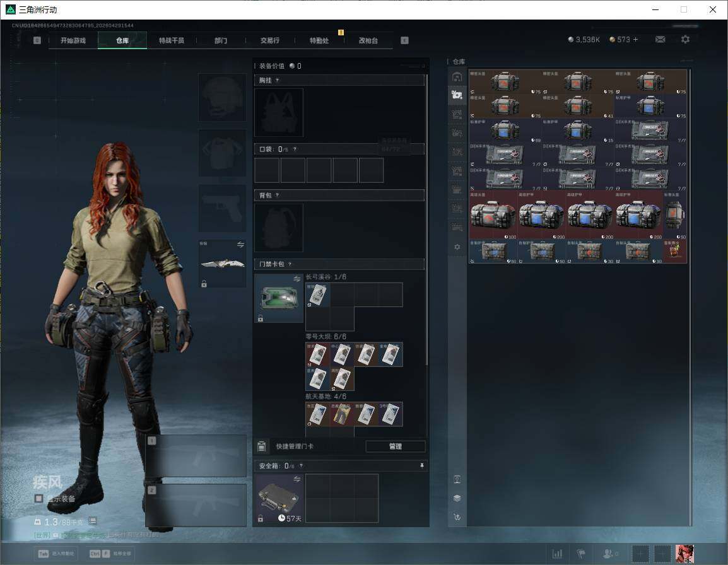Open the friends list icon
728x565 pixels.
point(609,554)
